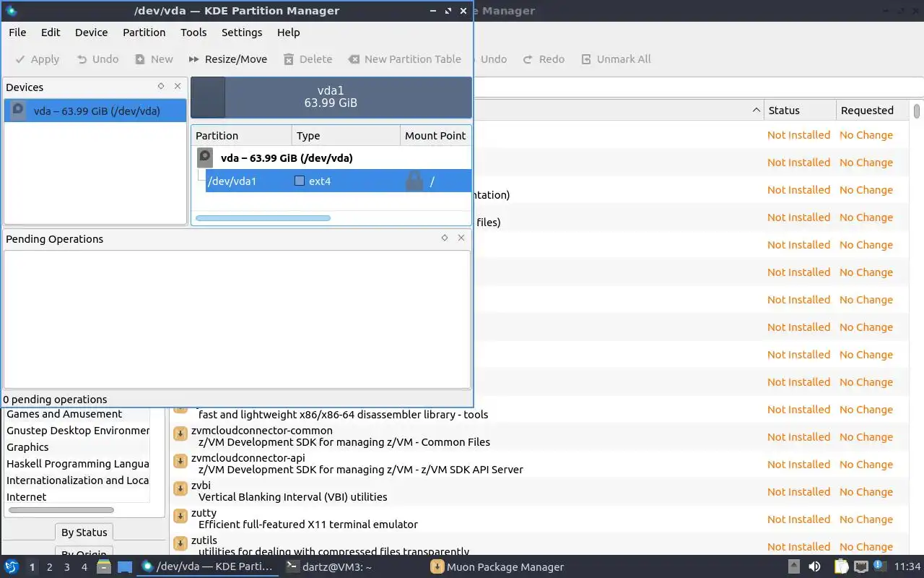Click the lock icon beside the mount point
Viewport: 924px width, 578px height.
point(414,181)
